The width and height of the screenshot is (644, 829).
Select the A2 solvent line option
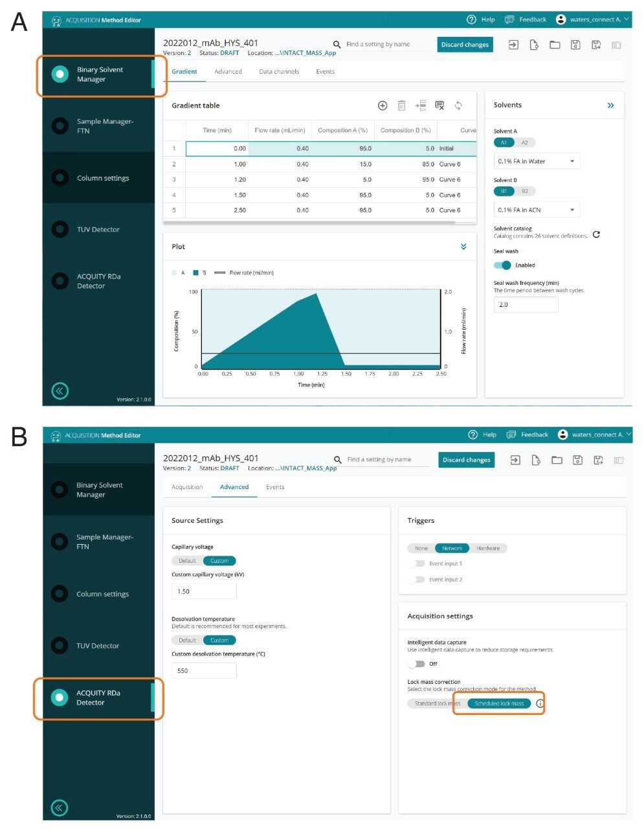point(524,142)
